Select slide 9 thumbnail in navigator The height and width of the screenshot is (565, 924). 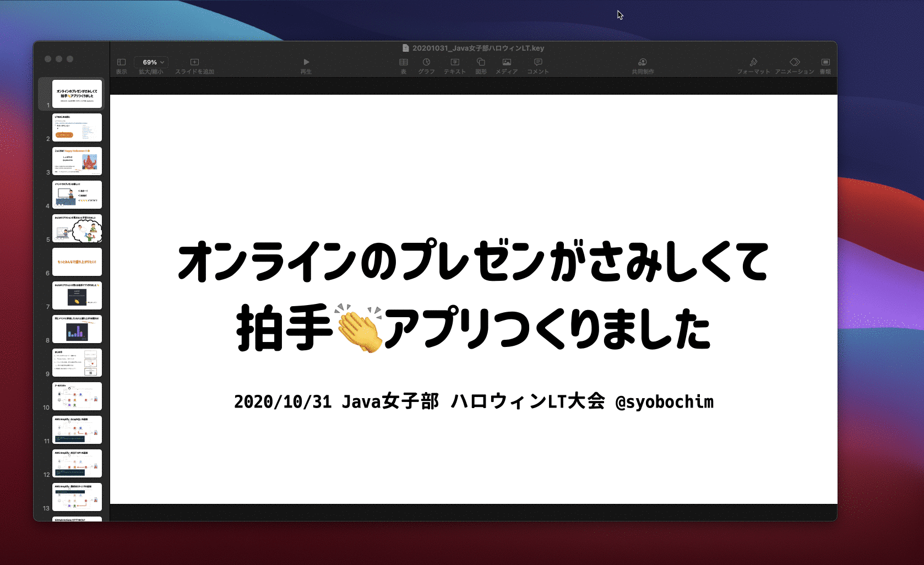(x=77, y=362)
